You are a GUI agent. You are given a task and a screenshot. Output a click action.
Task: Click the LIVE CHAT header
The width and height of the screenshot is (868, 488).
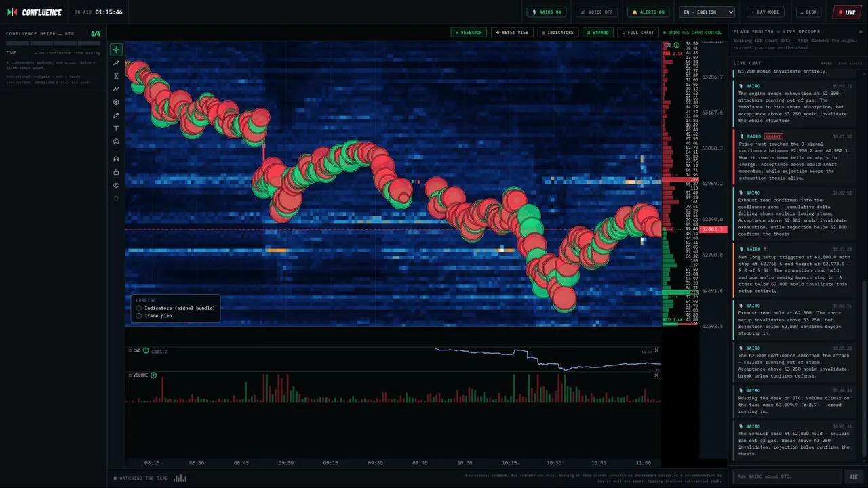[x=747, y=64]
